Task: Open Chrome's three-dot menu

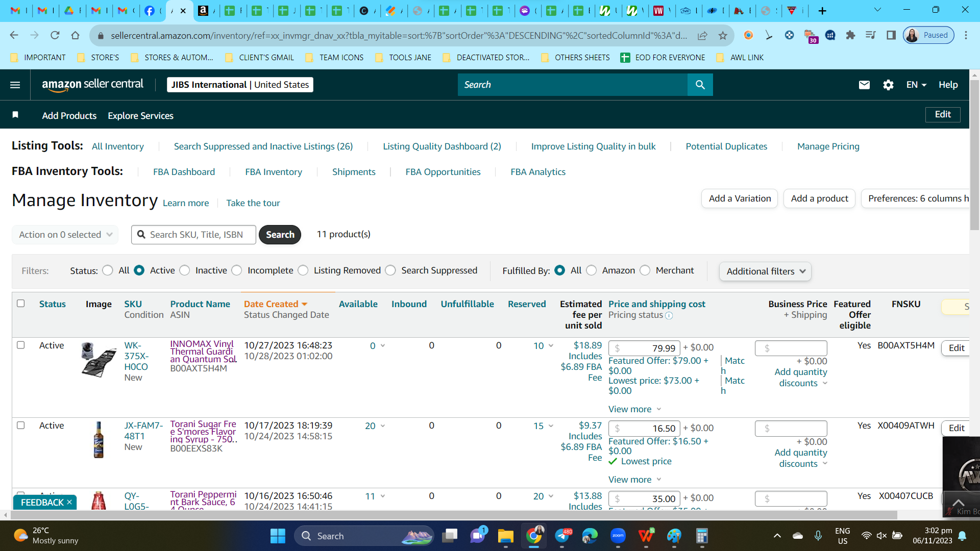Action: [966, 35]
